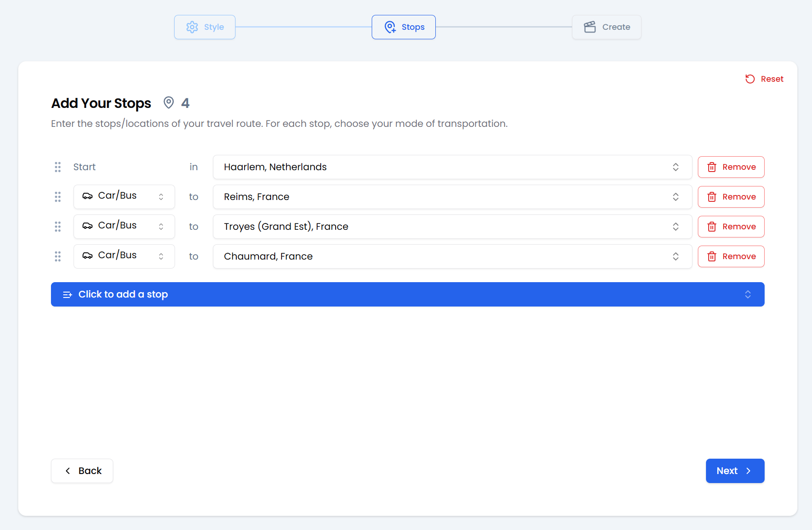Screen dimensions: 812x530
Task: Go to the Create step tab
Action: (606, 27)
